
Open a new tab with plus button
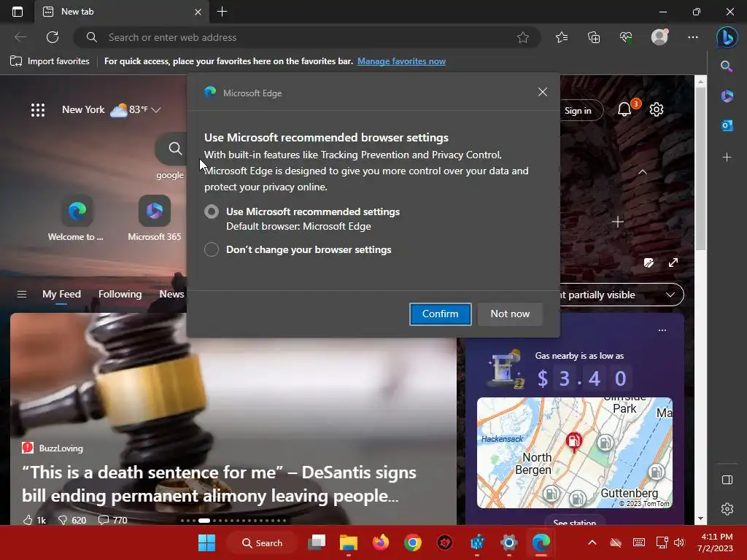[x=222, y=12]
